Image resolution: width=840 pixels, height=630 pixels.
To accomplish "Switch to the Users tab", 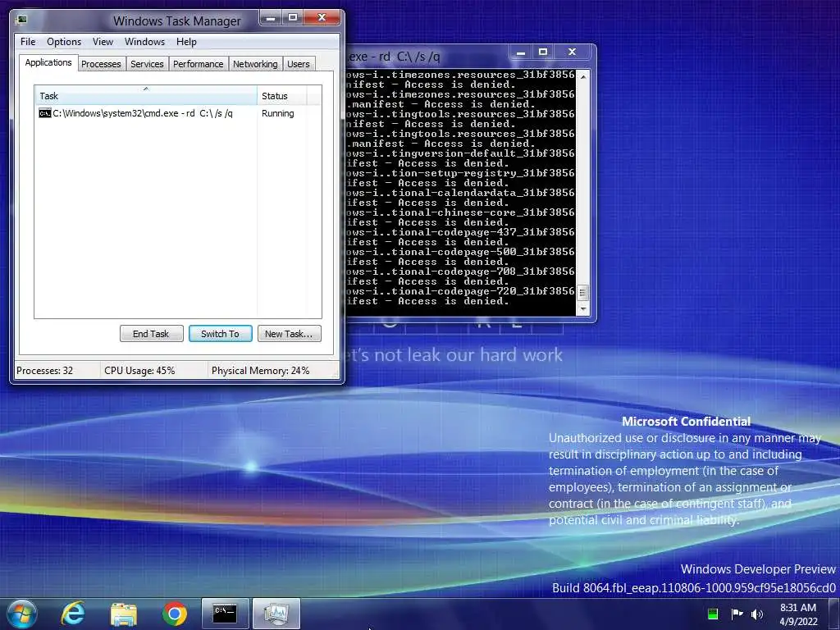I will tap(299, 64).
